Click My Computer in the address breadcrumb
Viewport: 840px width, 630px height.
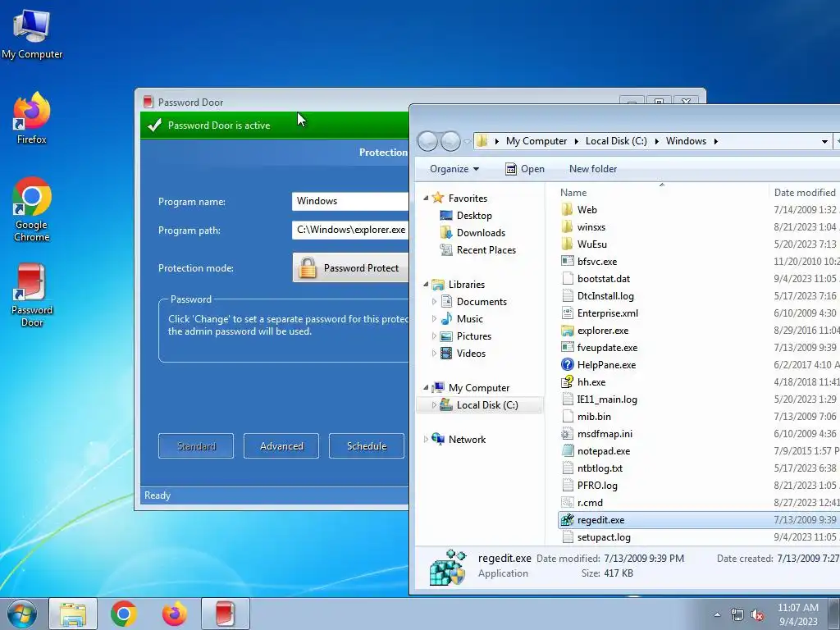[x=536, y=141]
